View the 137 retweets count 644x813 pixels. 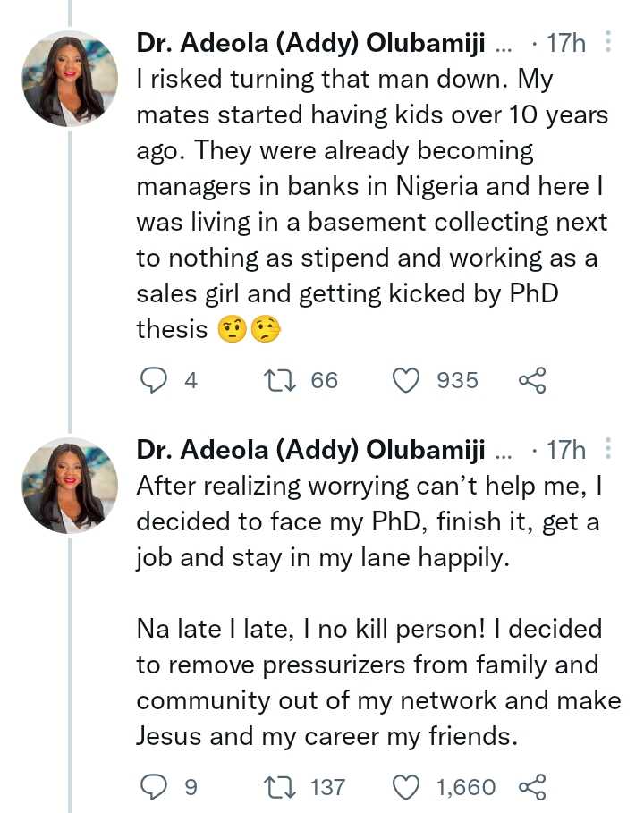pyautogui.click(x=327, y=786)
